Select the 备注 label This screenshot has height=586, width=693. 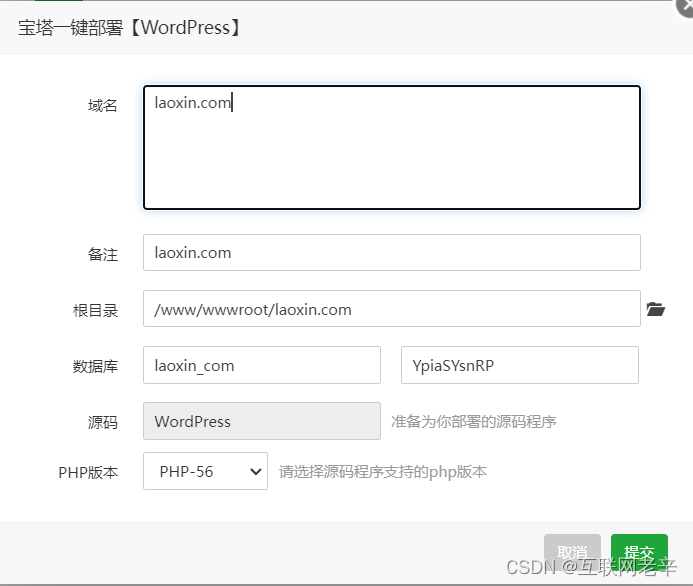(x=103, y=255)
